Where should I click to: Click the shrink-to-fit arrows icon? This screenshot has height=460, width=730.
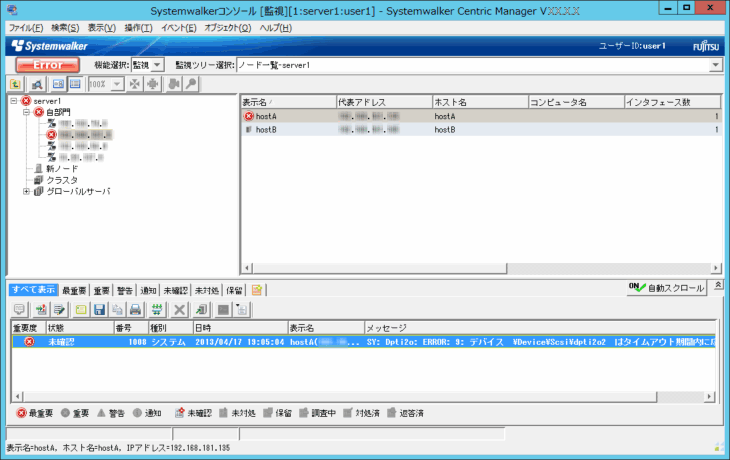pyautogui.click(x=135, y=84)
